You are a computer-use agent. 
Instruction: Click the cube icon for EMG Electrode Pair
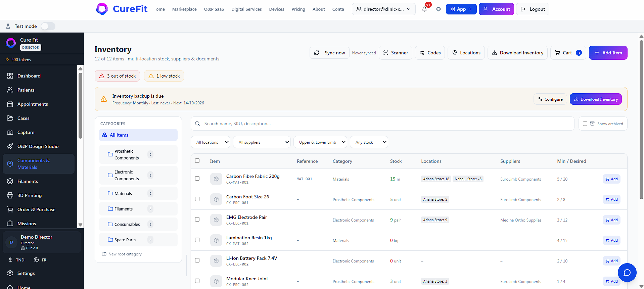point(216,220)
